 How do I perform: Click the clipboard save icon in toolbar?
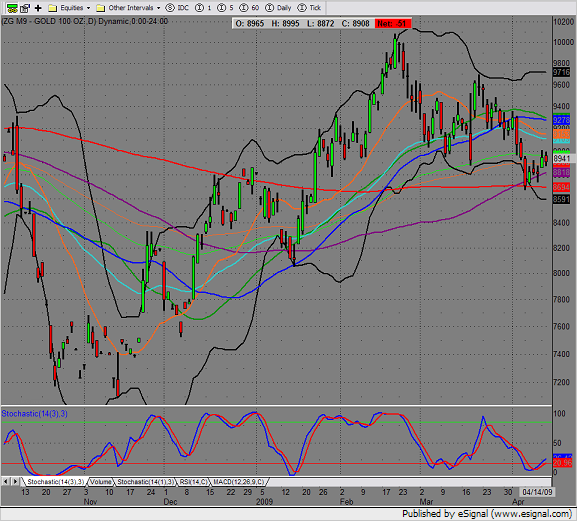pos(25,8)
